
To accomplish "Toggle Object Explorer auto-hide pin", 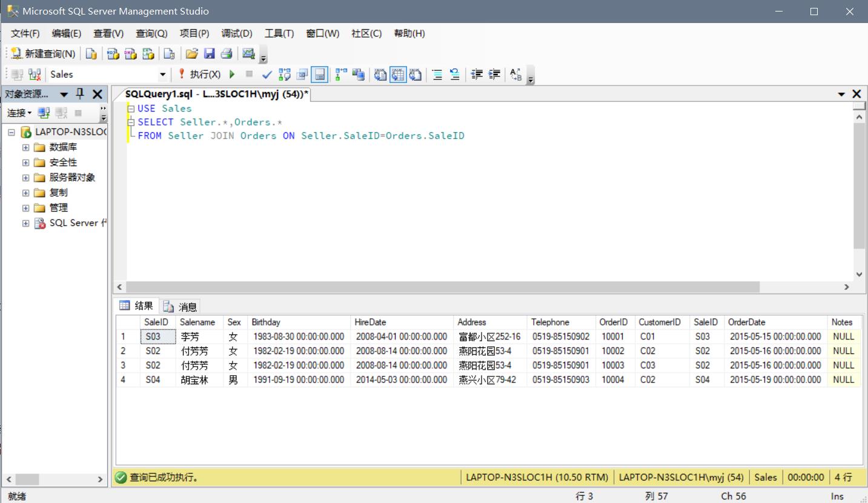I will tap(80, 94).
